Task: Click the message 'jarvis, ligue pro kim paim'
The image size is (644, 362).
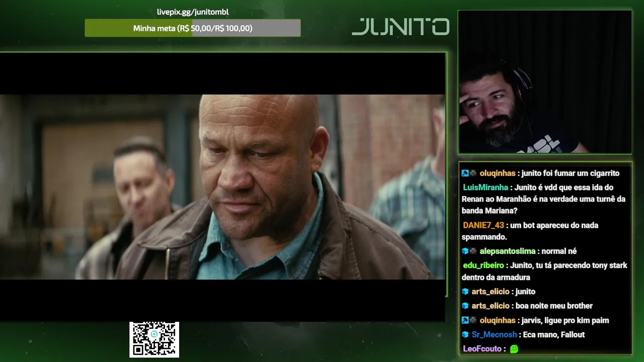Action: tap(565, 320)
